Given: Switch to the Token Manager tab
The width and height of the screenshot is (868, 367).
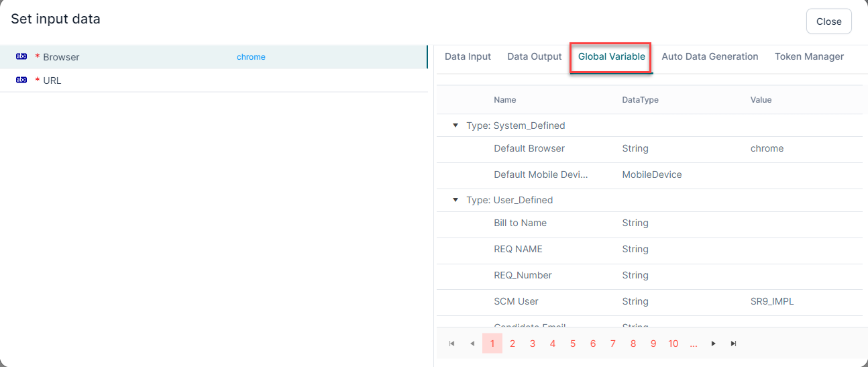Looking at the screenshot, I should [x=810, y=56].
